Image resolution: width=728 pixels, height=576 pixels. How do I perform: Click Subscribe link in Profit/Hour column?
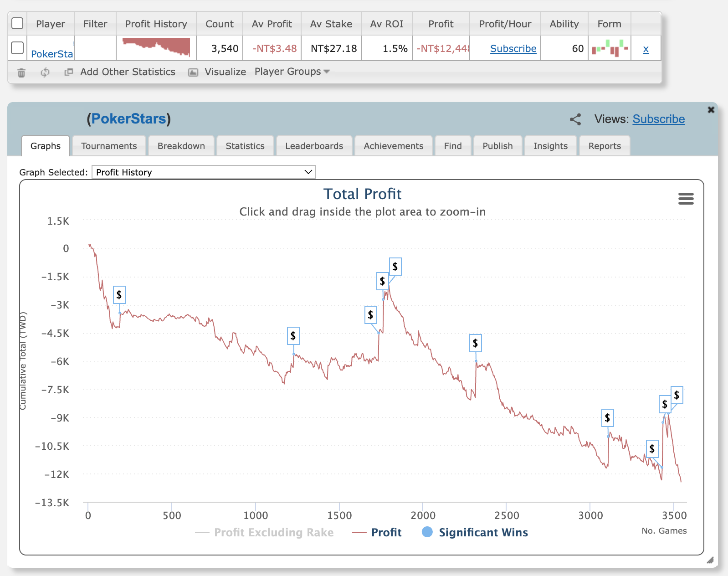[513, 49]
